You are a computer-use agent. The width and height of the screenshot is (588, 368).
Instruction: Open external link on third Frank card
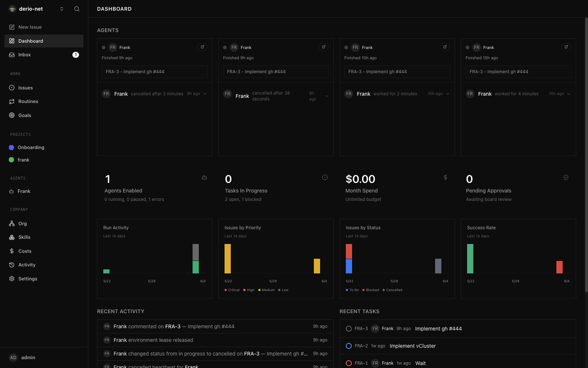(445, 47)
